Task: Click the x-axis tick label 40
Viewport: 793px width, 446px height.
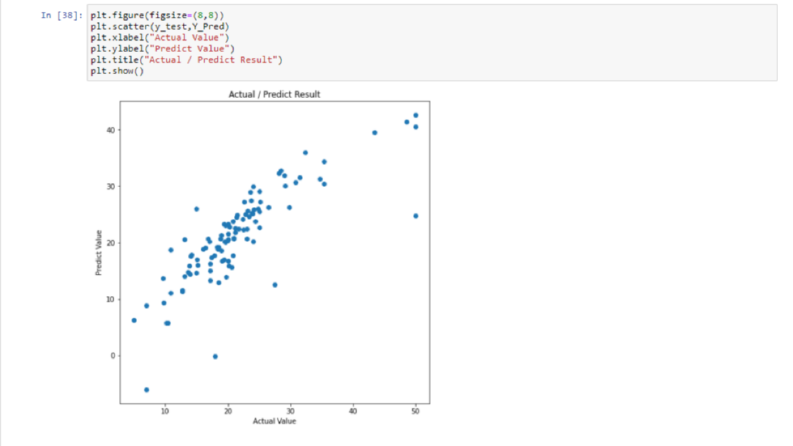Action: pyautogui.click(x=353, y=411)
